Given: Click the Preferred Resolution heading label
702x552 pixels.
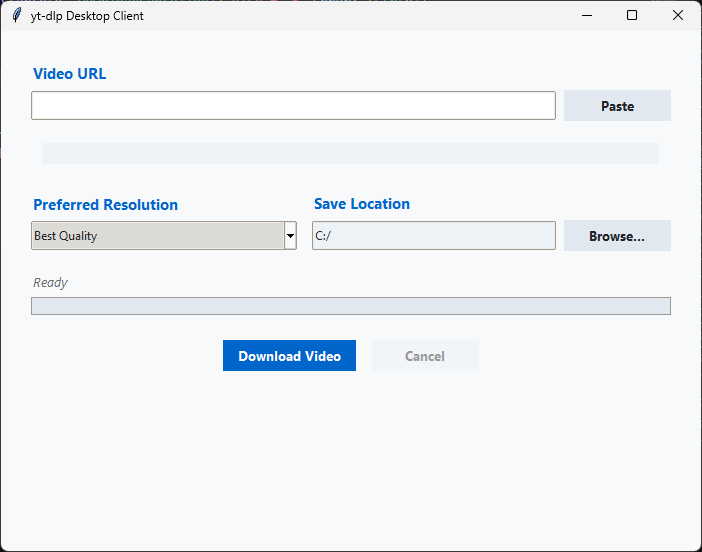Looking at the screenshot, I should click(105, 205).
